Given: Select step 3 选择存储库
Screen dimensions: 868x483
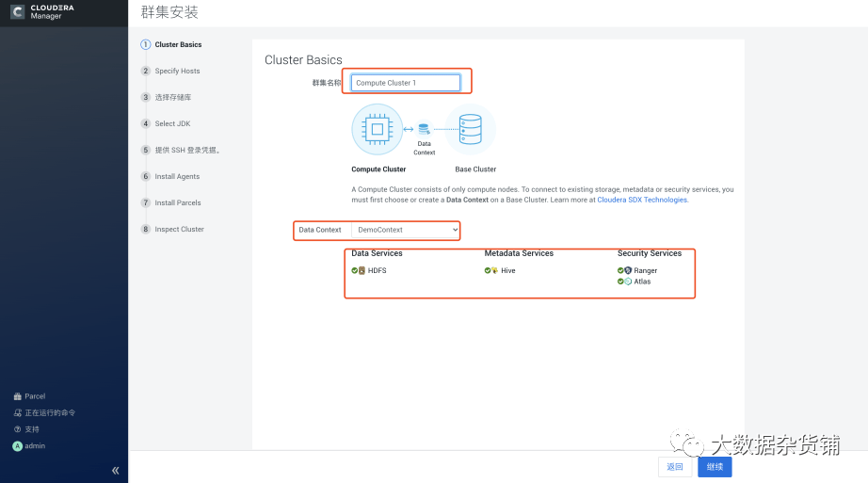Looking at the screenshot, I should pos(166,97).
